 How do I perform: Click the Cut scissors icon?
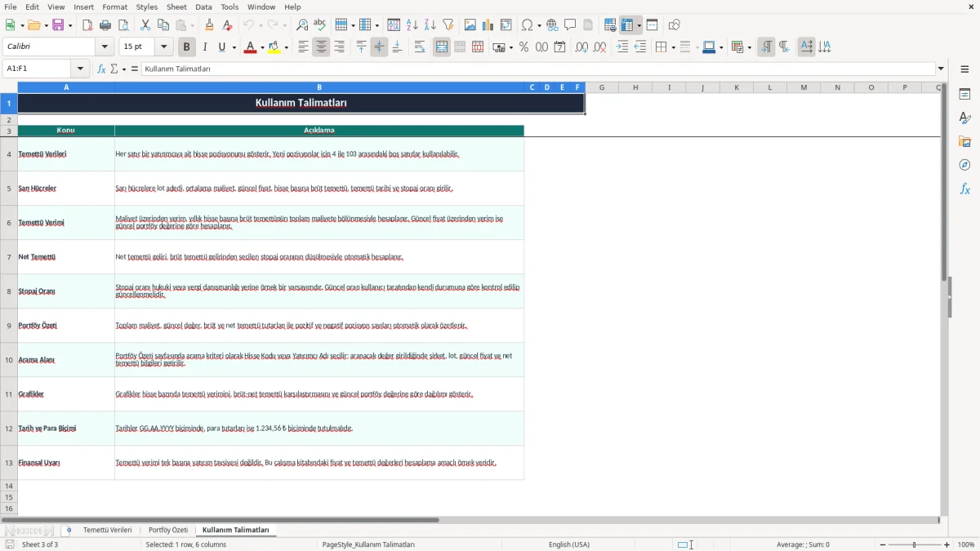145,25
